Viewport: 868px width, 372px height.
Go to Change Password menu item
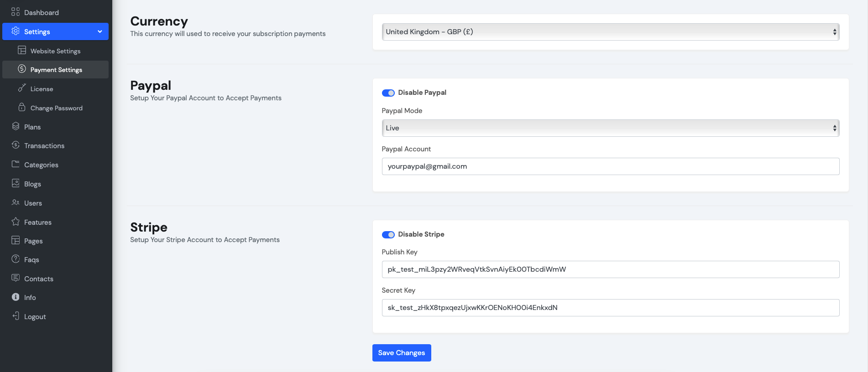coord(56,108)
